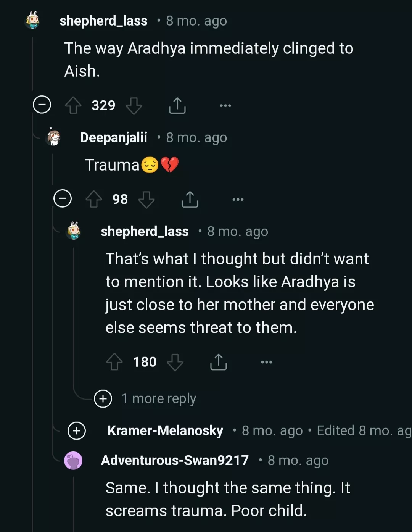412x532 pixels.
Task: Share Deepanjalii's Trauma comment
Action: point(190,199)
